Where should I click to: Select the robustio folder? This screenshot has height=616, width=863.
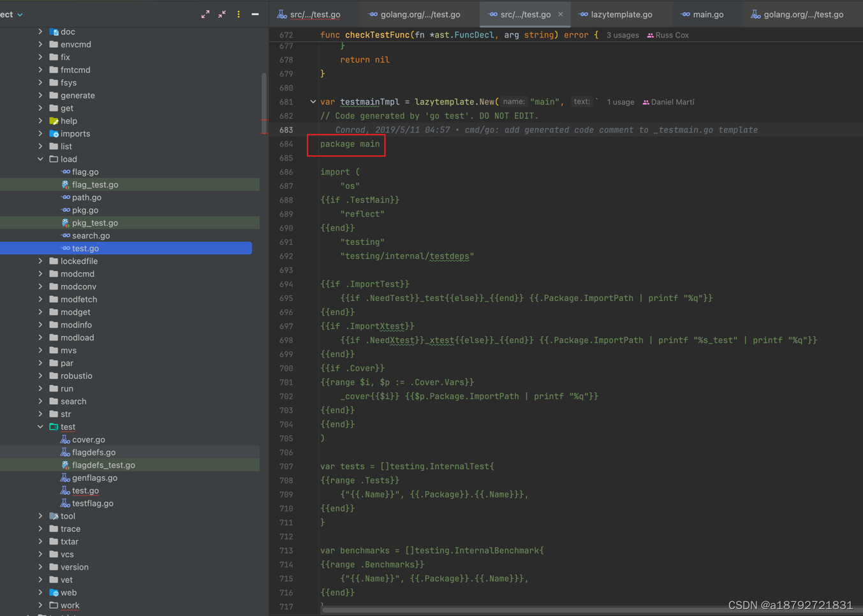coord(77,376)
